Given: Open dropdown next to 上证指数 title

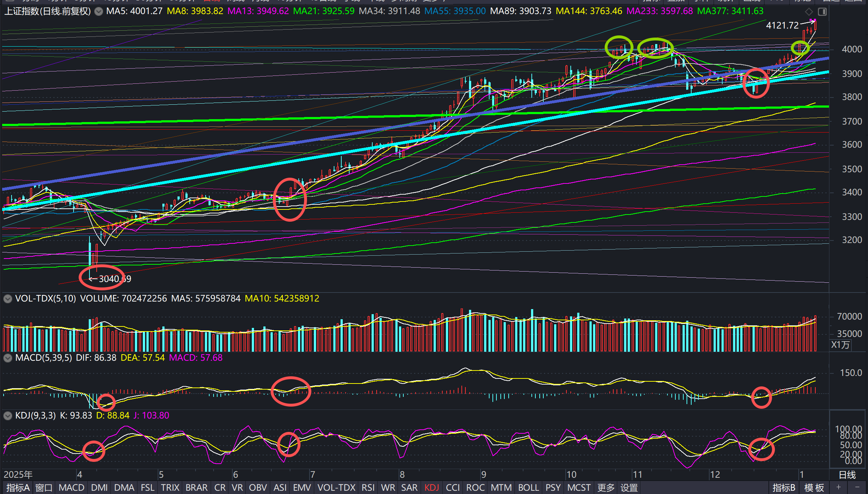Looking at the screenshot, I should click(x=98, y=12).
